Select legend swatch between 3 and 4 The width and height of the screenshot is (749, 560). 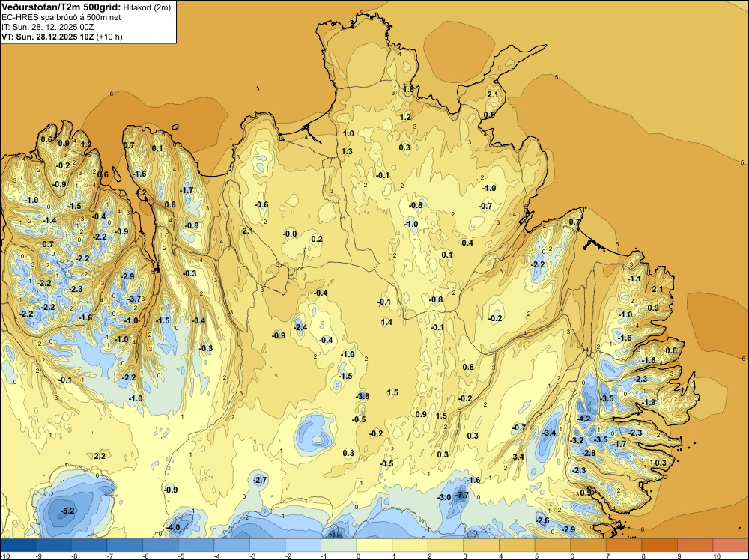click(482, 545)
